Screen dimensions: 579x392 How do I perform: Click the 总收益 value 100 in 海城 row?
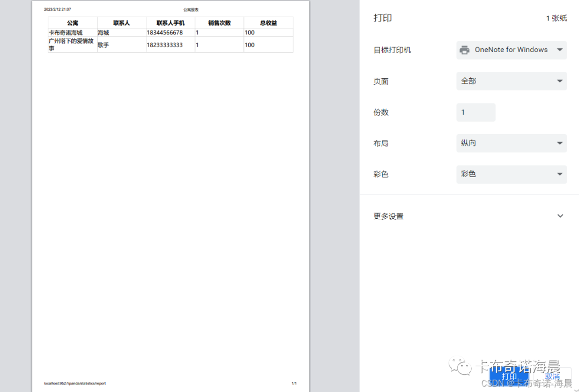(x=250, y=33)
